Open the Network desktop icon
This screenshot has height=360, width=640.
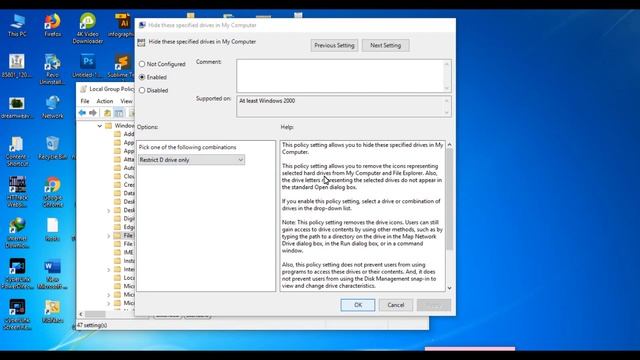(53, 107)
